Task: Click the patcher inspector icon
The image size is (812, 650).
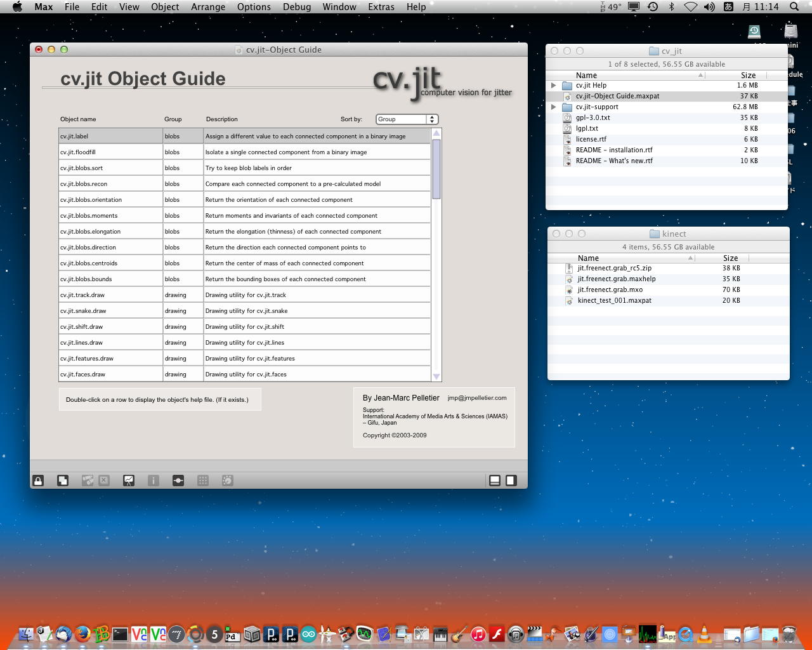Action: [x=154, y=481]
